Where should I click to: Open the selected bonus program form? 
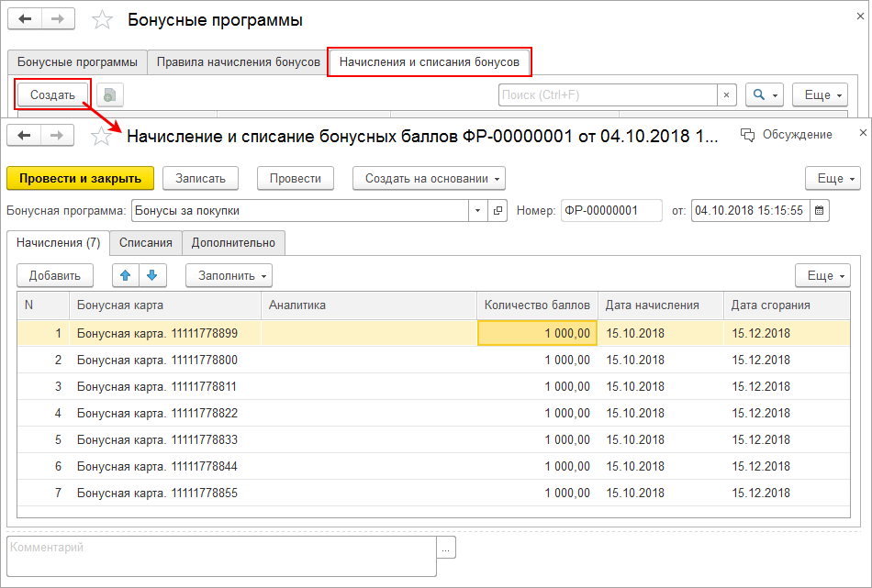[497, 211]
